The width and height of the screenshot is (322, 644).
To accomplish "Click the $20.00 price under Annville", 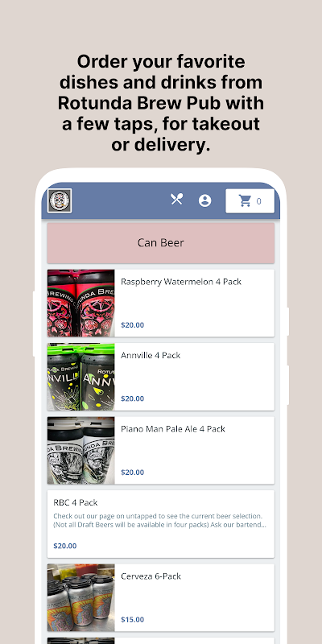I will point(132,398).
